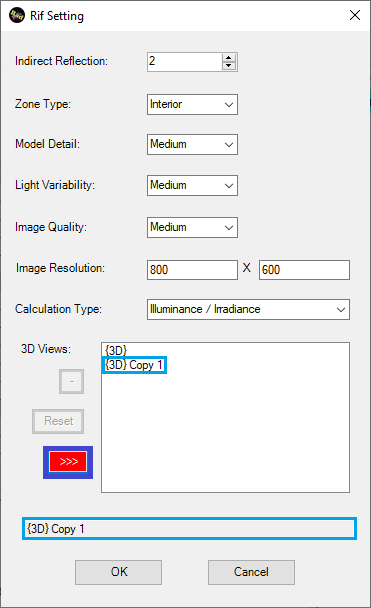Click the {3D} Copy 1 text field
371x608 pixels.
189,529
